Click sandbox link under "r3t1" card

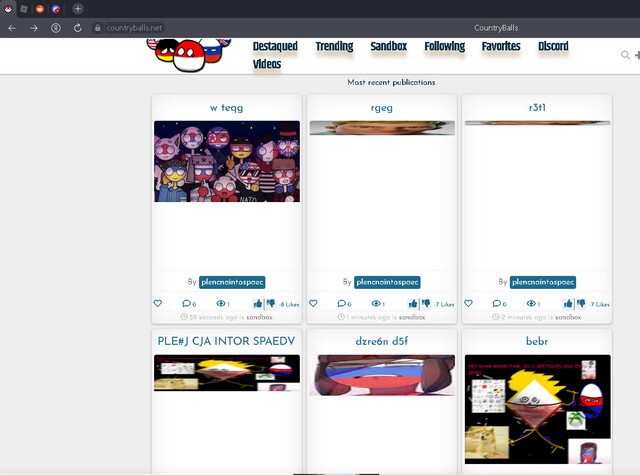tap(568, 317)
